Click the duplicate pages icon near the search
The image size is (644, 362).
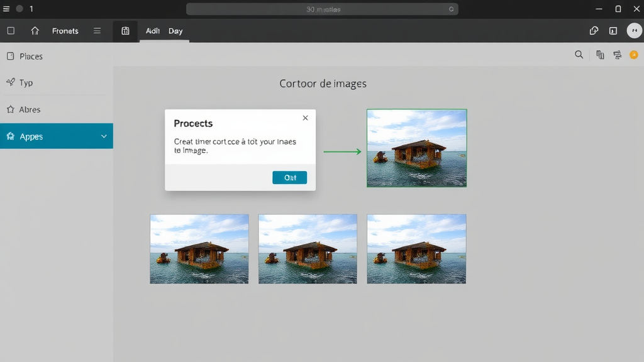click(599, 55)
